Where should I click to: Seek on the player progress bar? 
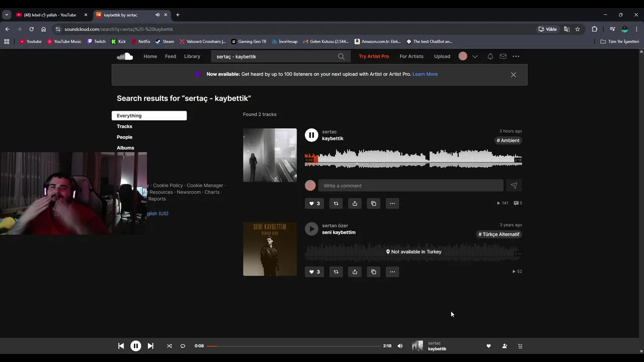293,346
